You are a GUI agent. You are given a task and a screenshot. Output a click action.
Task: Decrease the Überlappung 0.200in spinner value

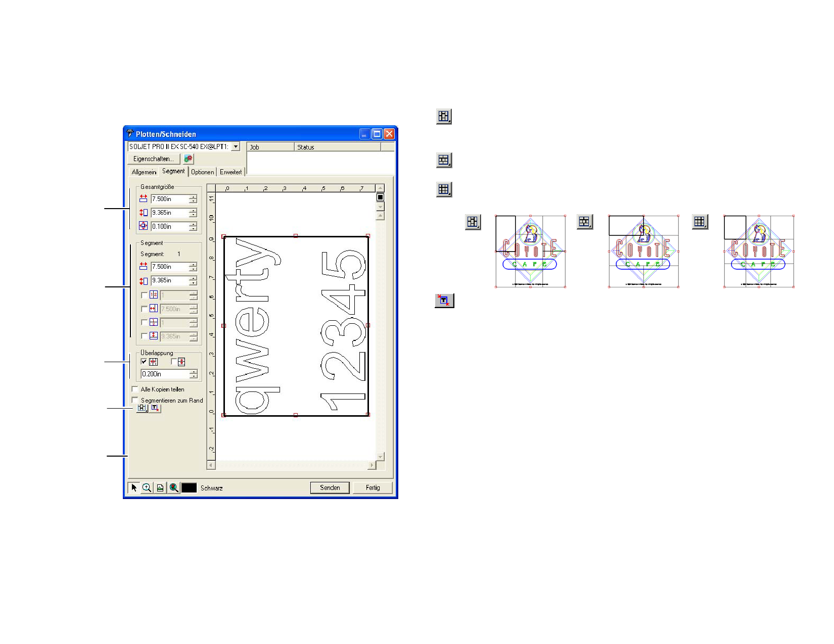point(193,376)
